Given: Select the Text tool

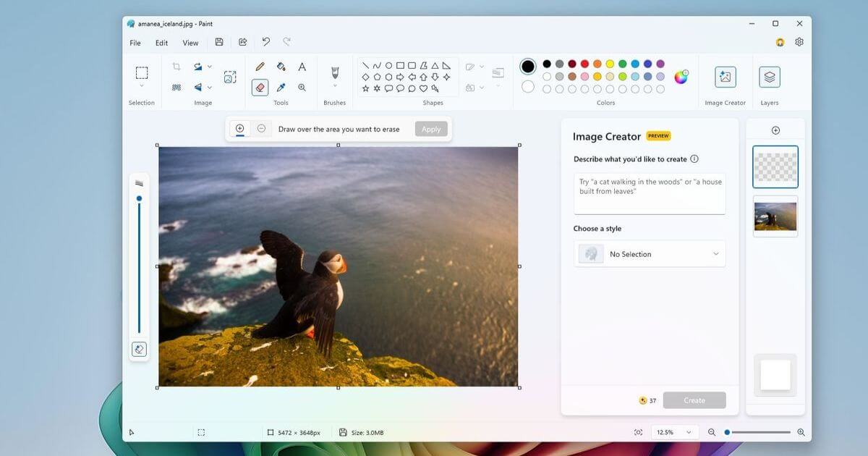Looking at the screenshot, I should [302, 67].
